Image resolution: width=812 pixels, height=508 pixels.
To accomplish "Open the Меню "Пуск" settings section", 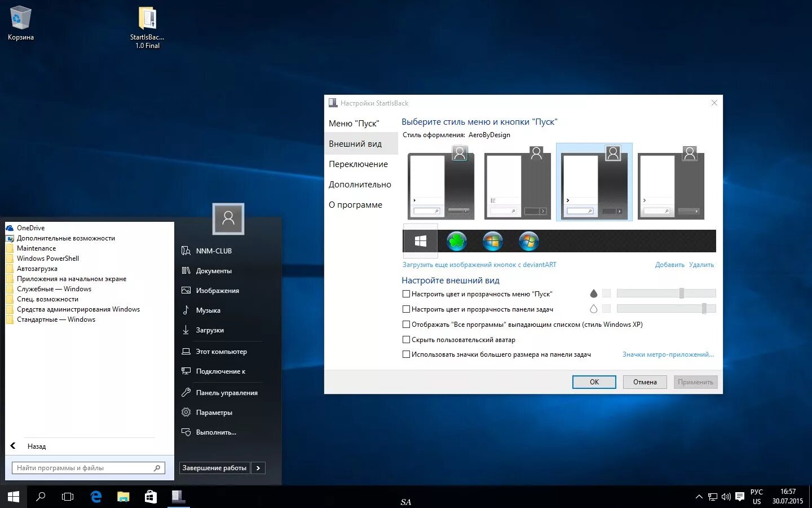I will point(354,124).
